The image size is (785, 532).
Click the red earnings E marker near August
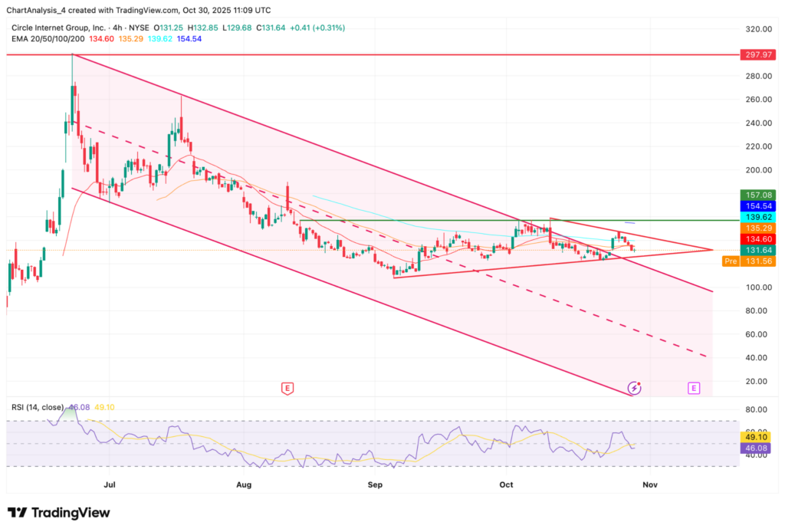click(x=287, y=389)
